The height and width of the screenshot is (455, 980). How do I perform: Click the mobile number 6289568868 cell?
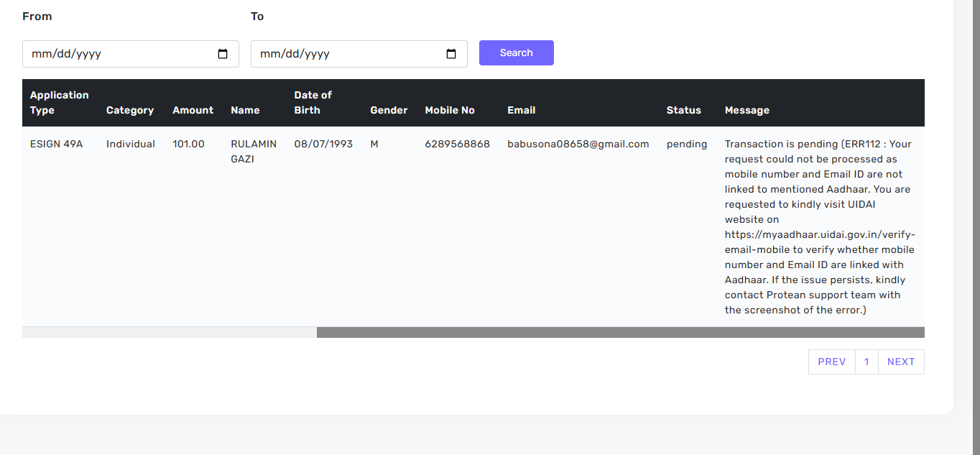457,144
